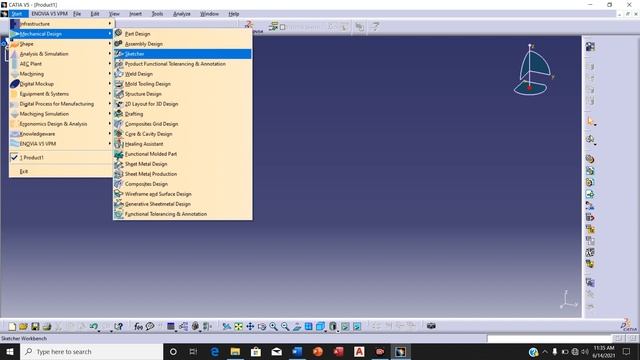Expand Equipment & Systems submenu
This screenshot has height=360, width=640.
coord(61,94)
